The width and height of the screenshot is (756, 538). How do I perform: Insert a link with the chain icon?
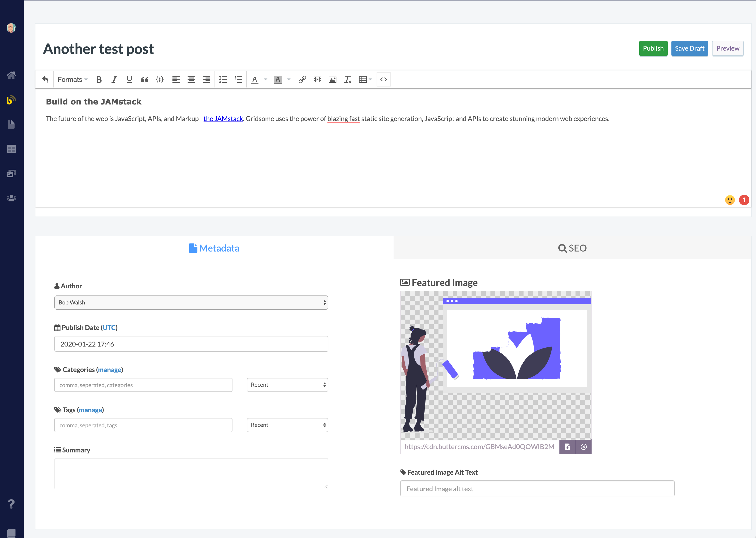coord(302,79)
